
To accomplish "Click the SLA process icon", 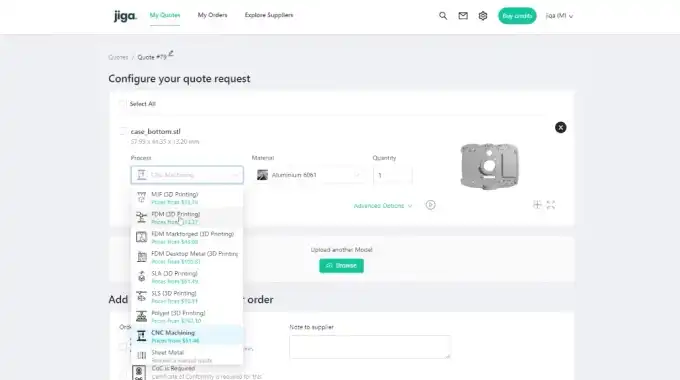I will [141, 276].
